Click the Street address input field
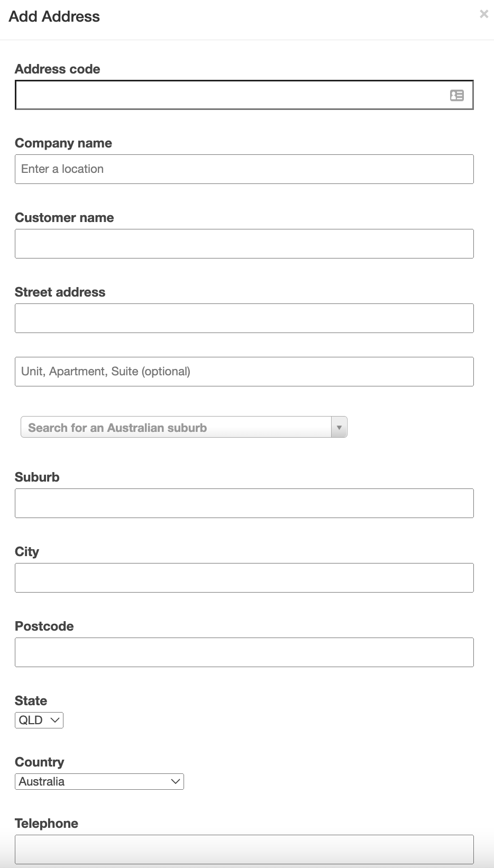 244,318
